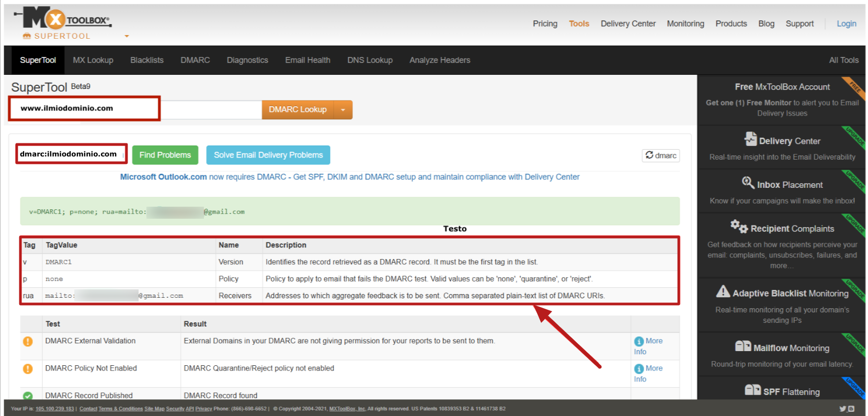Screen dimensions: 868x416
Task: Open More Info for DMARC Policy Not Enabled
Action: [648, 374]
